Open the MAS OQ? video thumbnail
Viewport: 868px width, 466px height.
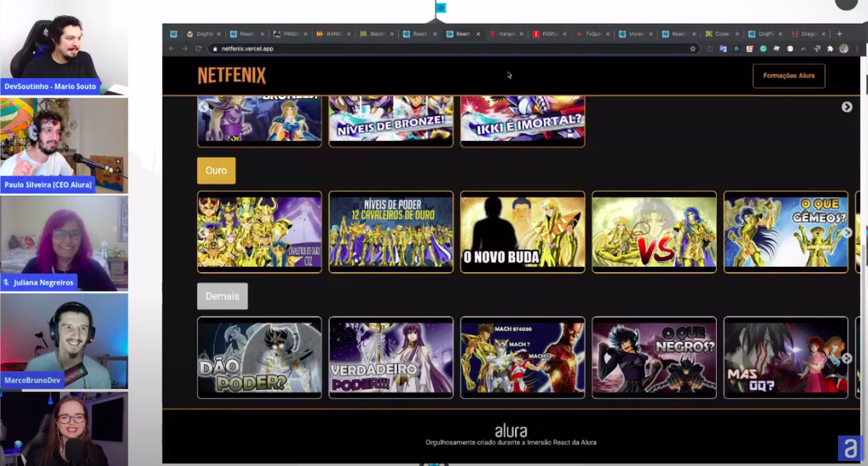(x=786, y=357)
